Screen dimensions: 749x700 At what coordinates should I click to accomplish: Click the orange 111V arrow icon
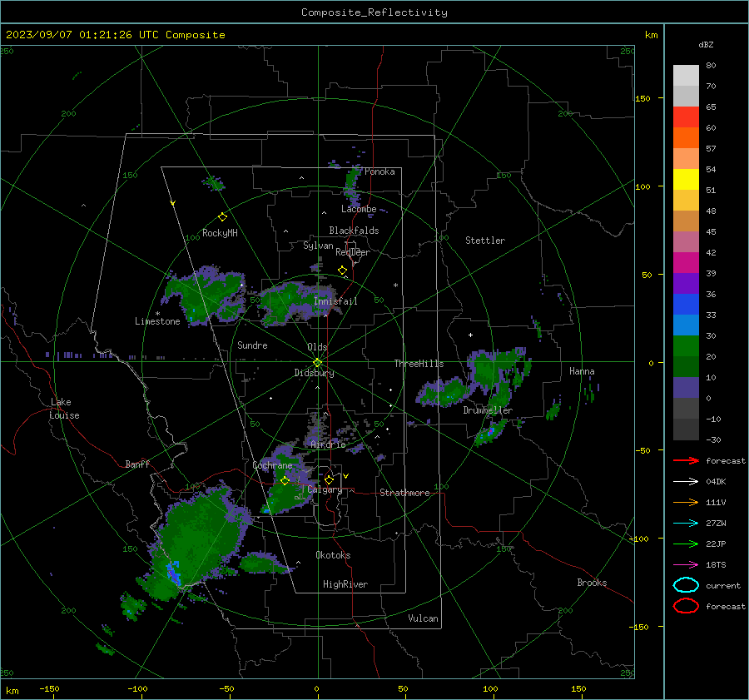click(x=686, y=502)
